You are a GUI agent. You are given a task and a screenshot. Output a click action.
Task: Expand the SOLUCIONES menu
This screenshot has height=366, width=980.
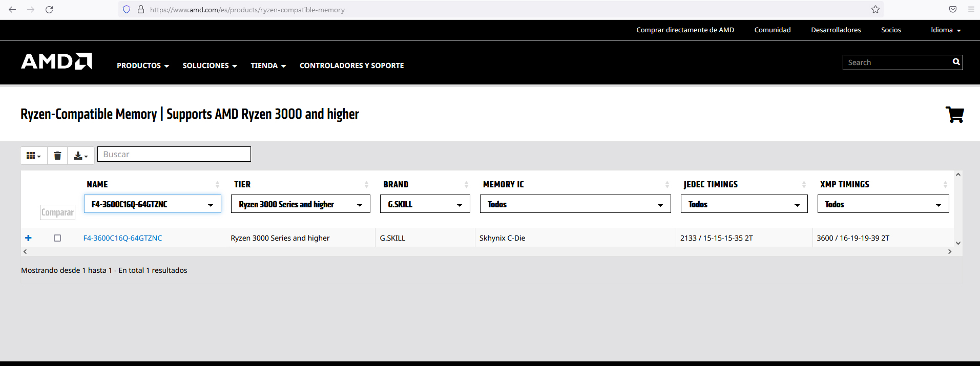(210, 66)
